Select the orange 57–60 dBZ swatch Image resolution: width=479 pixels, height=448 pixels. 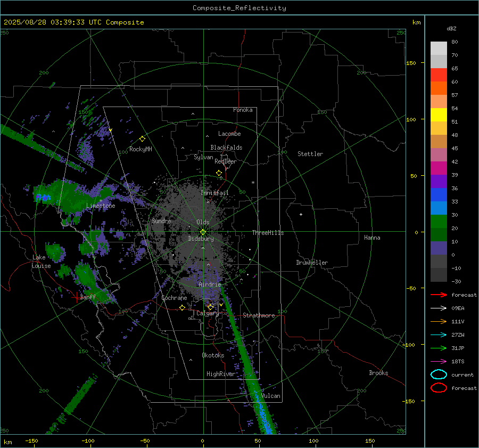coord(439,88)
